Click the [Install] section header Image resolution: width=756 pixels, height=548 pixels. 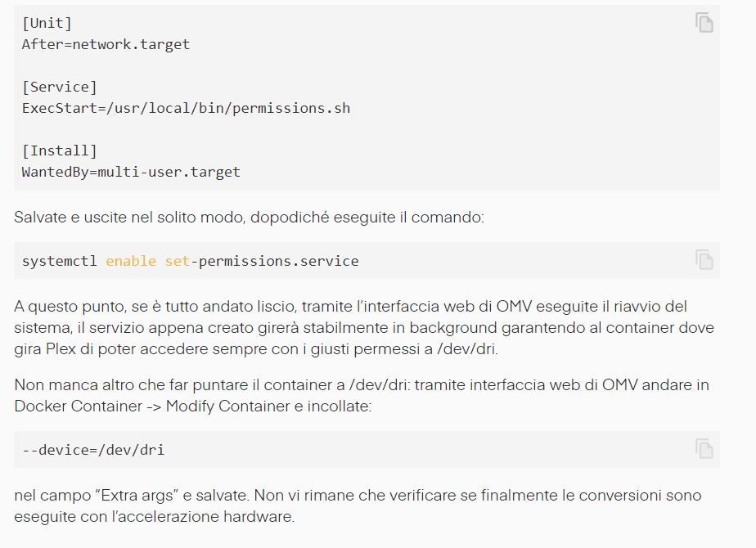point(59,150)
